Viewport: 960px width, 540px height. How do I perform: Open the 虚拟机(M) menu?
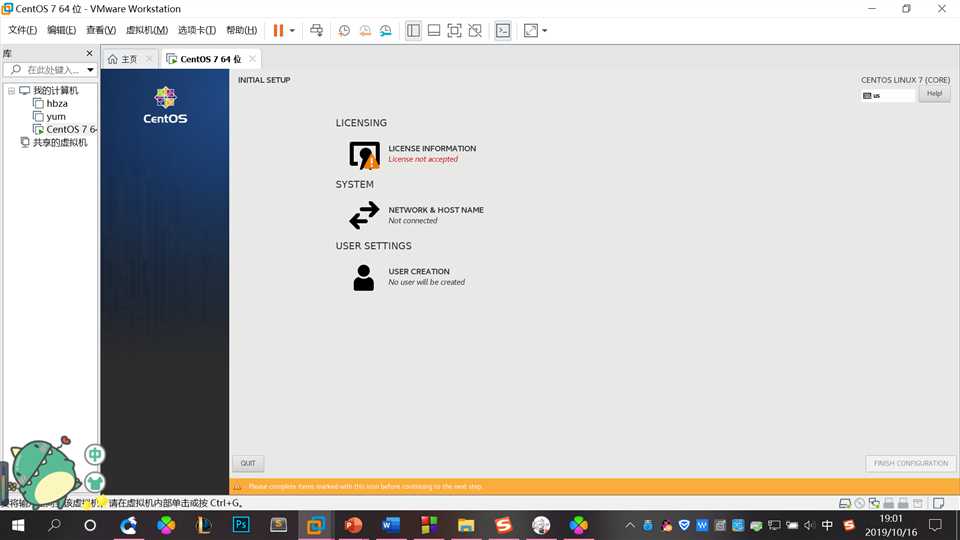point(147,30)
